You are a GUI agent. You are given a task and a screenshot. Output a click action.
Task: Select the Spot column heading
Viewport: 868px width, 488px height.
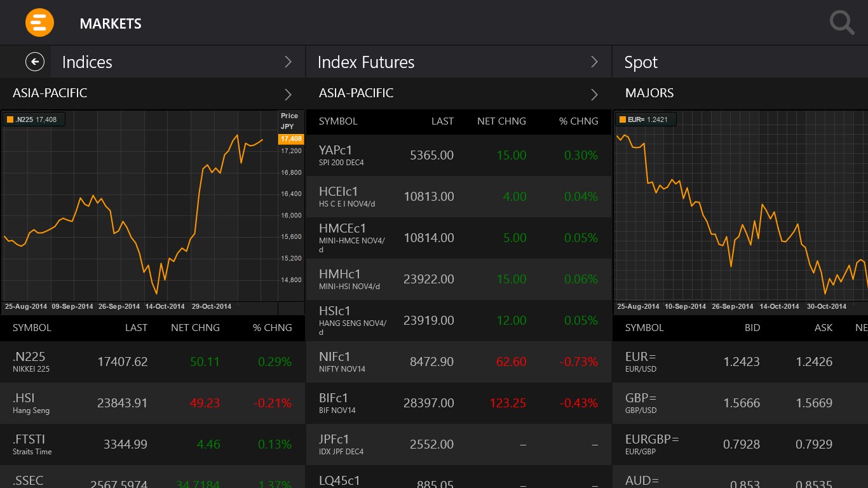[641, 62]
